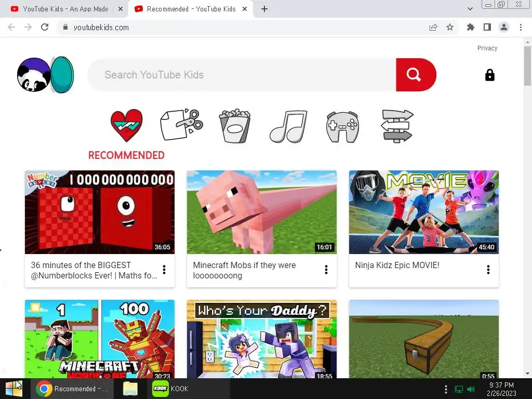This screenshot has width=532, height=399.
Task: Go back to previous page
Action: pyautogui.click(x=11, y=27)
